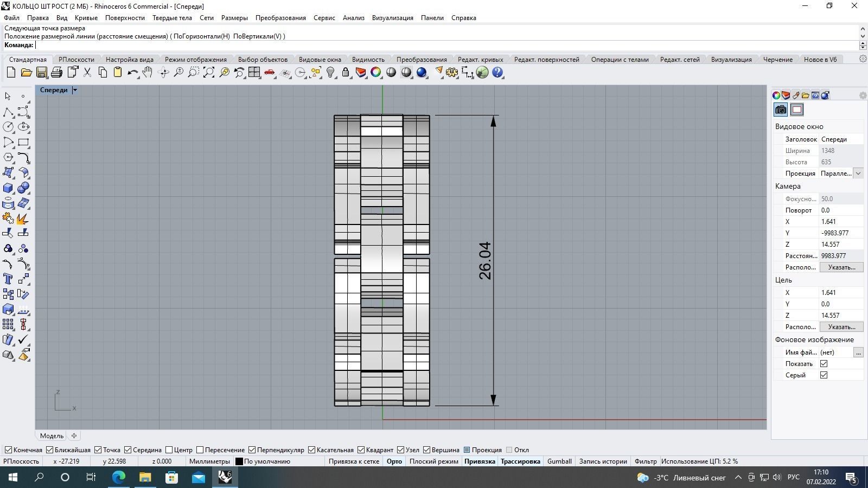Open panel options gear in the right panel

coord(863,95)
